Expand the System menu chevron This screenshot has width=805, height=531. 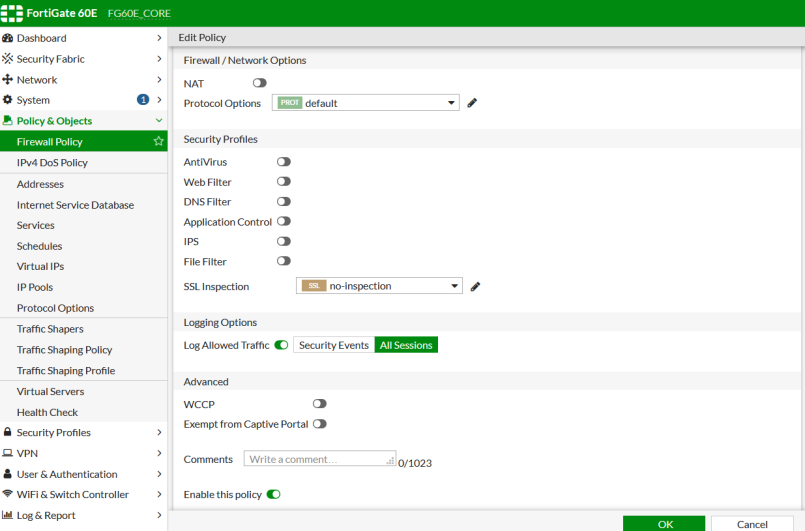pos(159,100)
